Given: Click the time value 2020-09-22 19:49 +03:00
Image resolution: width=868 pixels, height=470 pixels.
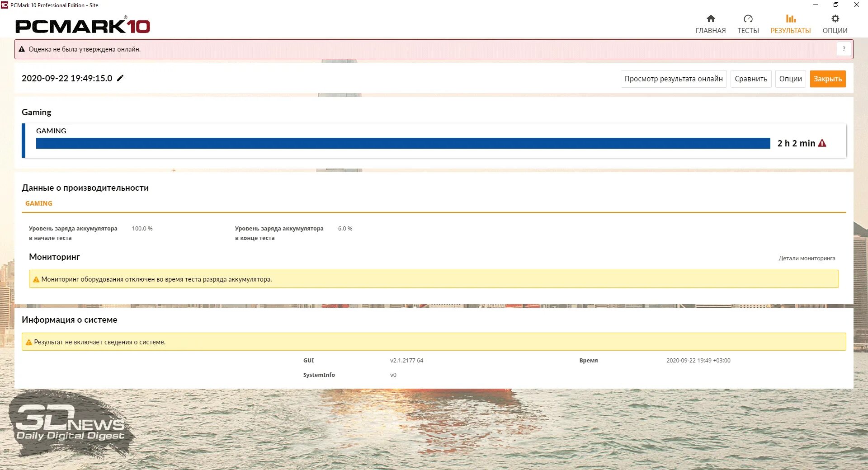Looking at the screenshot, I should pos(698,361).
